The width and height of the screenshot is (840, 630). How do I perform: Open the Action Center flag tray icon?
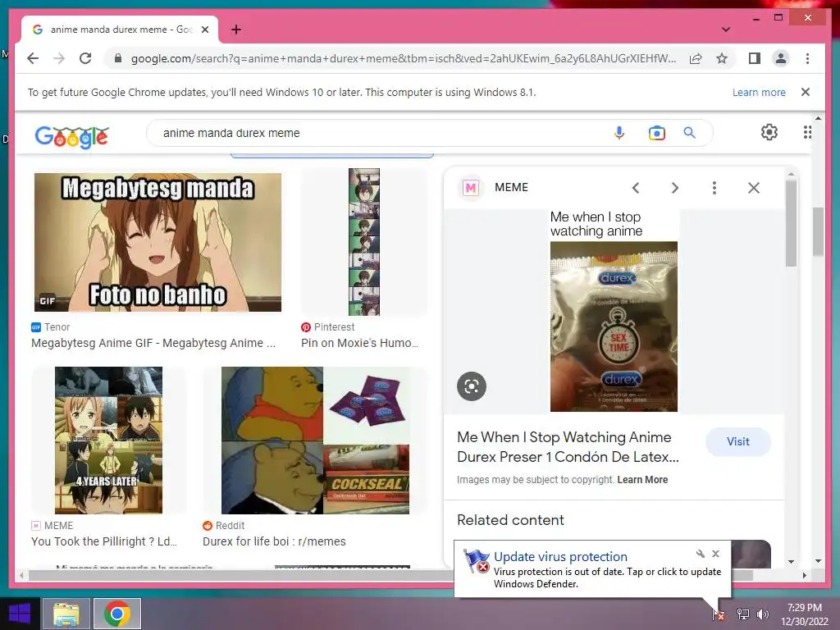[719, 614]
